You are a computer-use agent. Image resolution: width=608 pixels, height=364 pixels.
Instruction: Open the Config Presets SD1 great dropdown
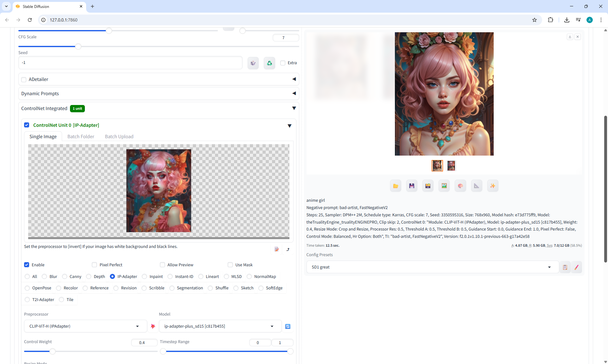click(x=431, y=267)
